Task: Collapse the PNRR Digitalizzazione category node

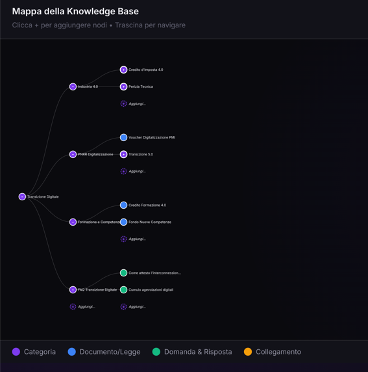Action: (x=73, y=154)
